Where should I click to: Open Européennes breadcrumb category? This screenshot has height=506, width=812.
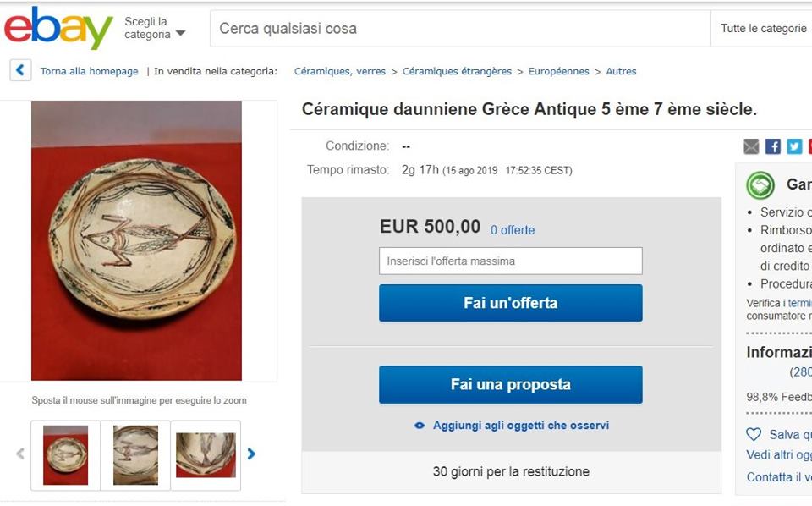tap(558, 71)
